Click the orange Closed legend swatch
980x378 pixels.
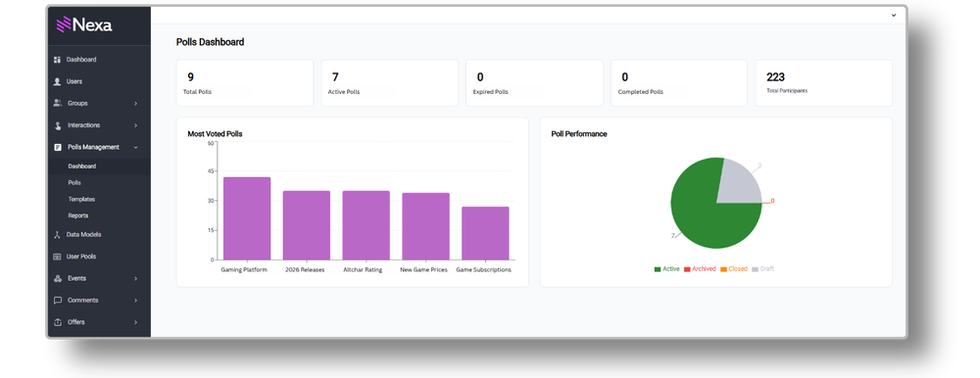[x=723, y=270]
